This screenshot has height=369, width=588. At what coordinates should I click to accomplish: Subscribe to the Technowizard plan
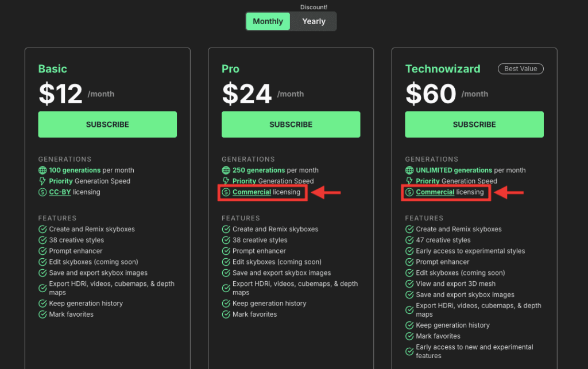point(474,125)
